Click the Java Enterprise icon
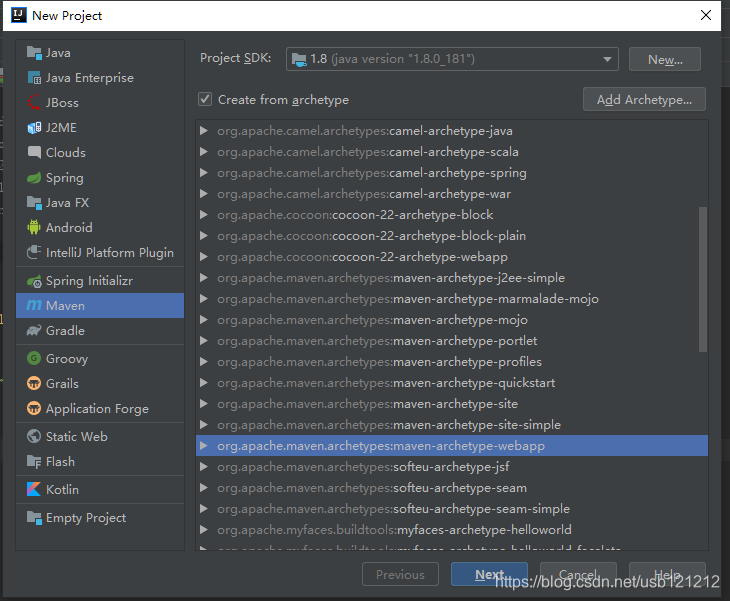730x601 pixels. [34, 78]
